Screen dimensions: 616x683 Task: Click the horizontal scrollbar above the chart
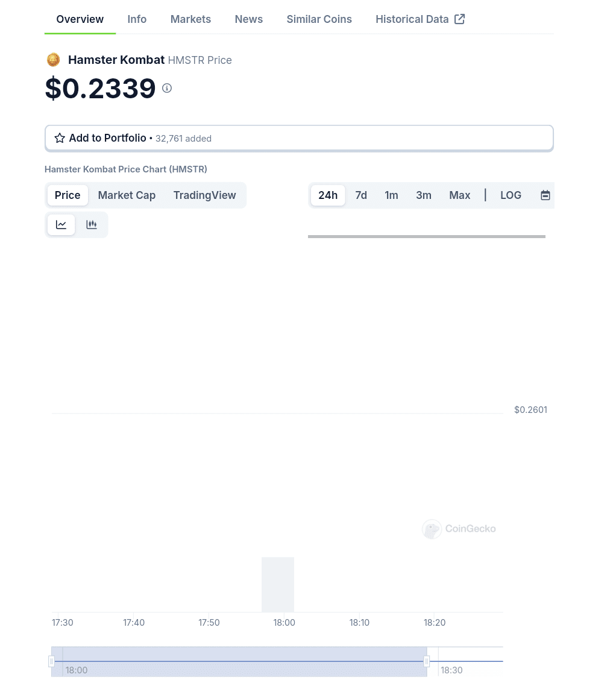[x=426, y=236]
